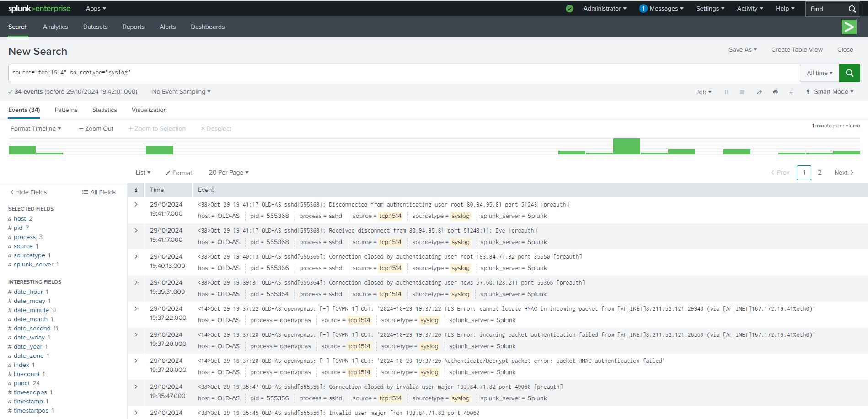This screenshot has width=868, height=419.
Task: Open Dashboards nav tab
Action: (208, 27)
